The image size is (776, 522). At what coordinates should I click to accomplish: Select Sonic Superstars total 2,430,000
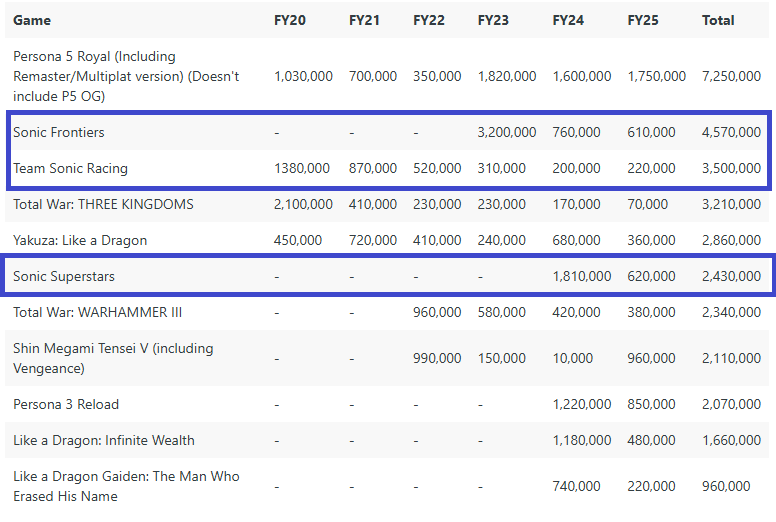(x=731, y=276)
